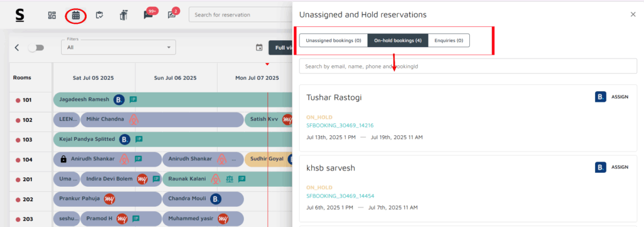Click the note icon on Jagadeesh Ramesh booking
Screen dimensions: 644x227
[x=133, y=99]
